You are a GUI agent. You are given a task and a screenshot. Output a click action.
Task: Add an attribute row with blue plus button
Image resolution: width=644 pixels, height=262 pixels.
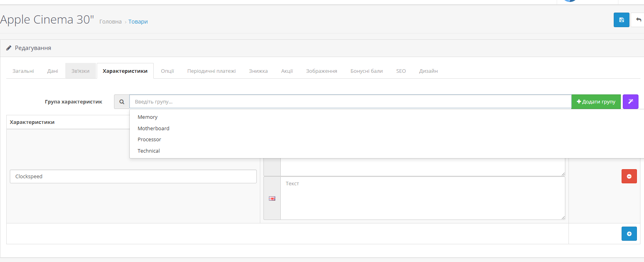(x=629, y=234)
